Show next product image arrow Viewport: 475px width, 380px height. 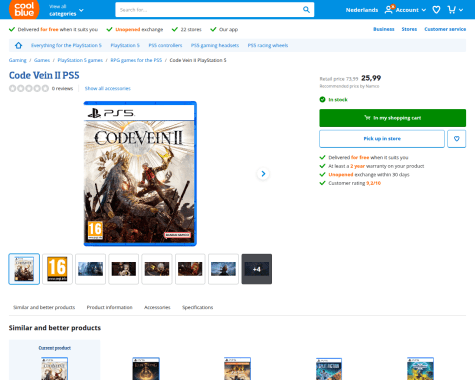click(x=263, y=174)
